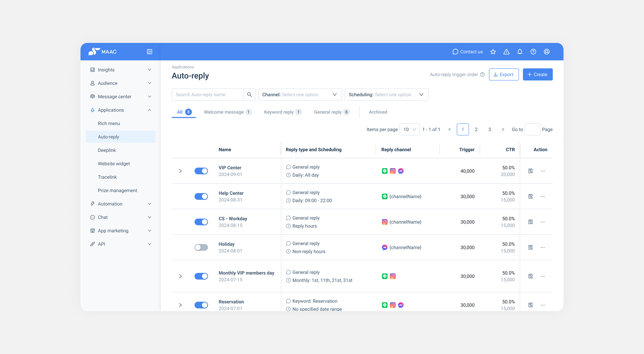Disable the VIP Center auto-reply toggle

coord(201,171)
